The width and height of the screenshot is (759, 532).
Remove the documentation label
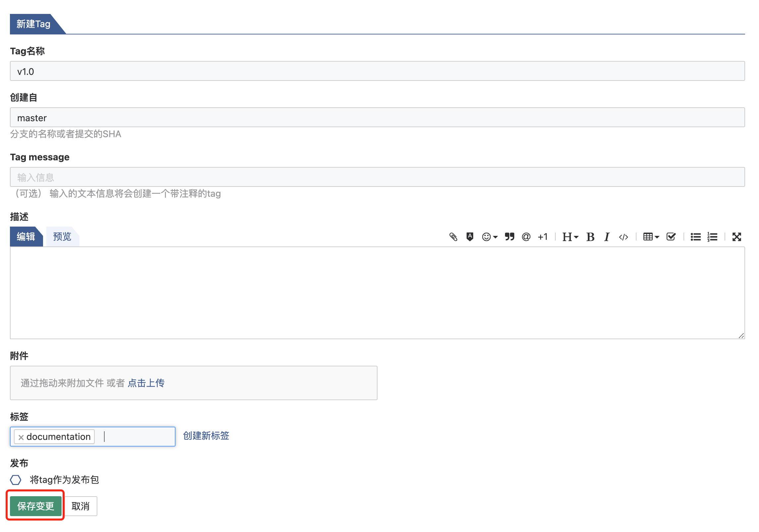tap(21, 437)
